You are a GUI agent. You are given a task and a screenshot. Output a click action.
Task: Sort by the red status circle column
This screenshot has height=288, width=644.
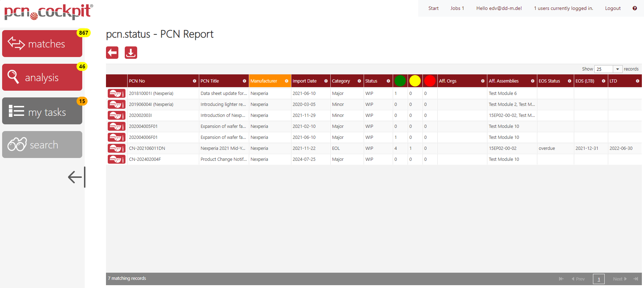(430, 81)
